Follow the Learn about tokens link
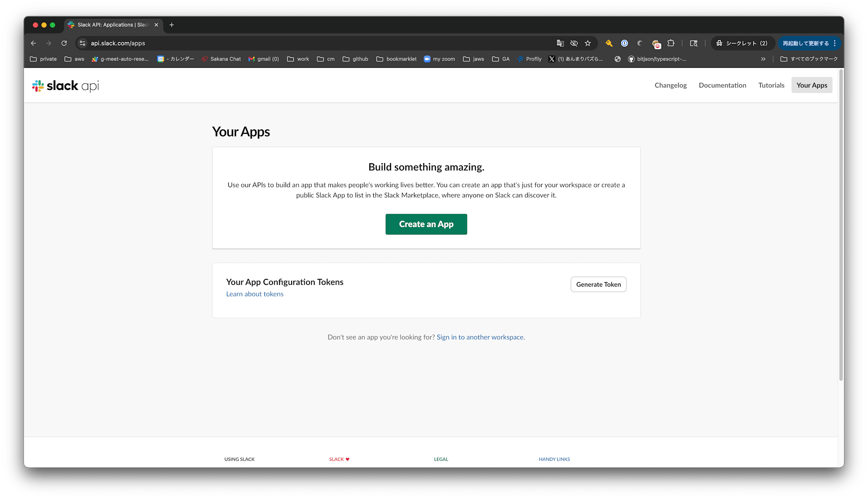 (255, 294)
